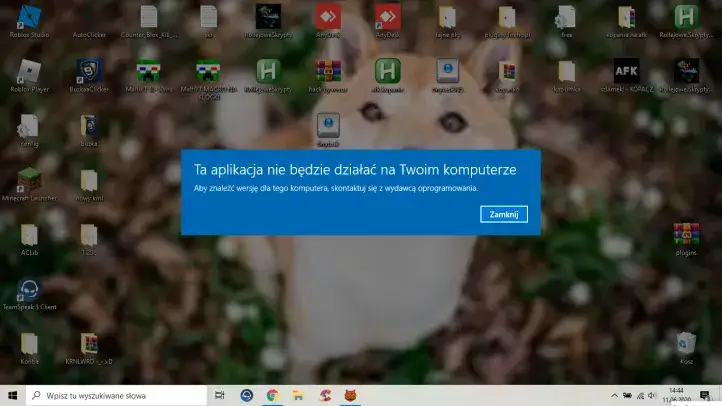Image resolution: width=722 pixels, height=406 pixels.
Task: Open File Explorer from the taskbar
Action: tap(298, 395)
